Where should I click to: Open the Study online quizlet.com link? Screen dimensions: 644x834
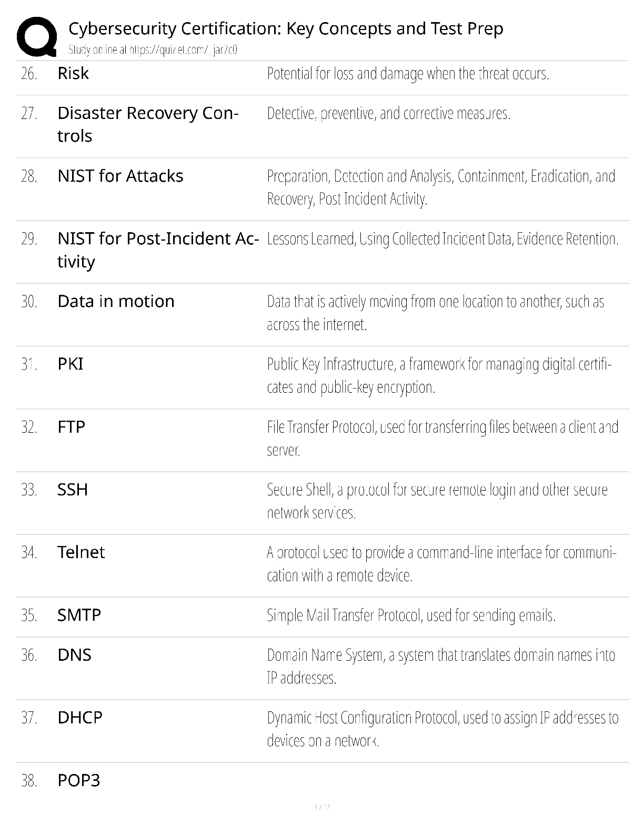[x=153, y=50]
